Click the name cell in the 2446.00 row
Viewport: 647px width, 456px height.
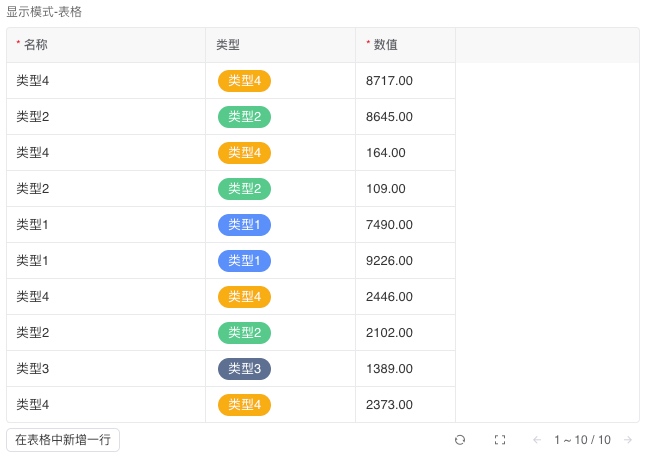33,297
